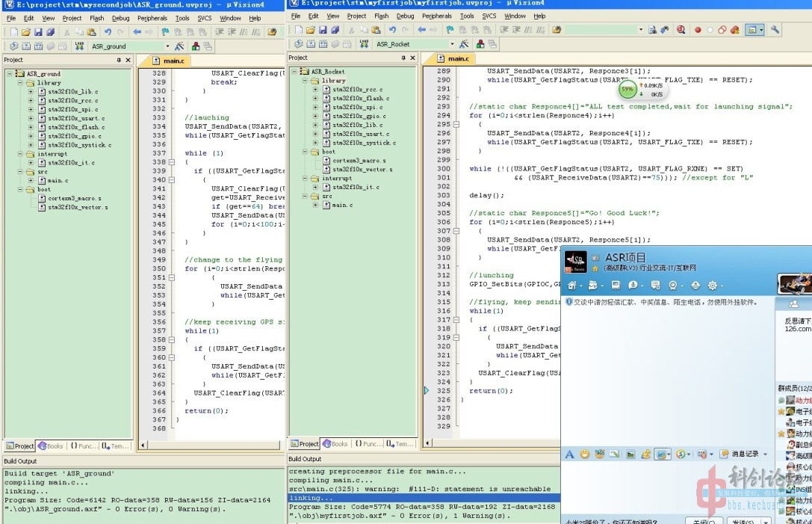Select the highlighted 'linking...' build output line
812x524 pixels.
[424, 498]
